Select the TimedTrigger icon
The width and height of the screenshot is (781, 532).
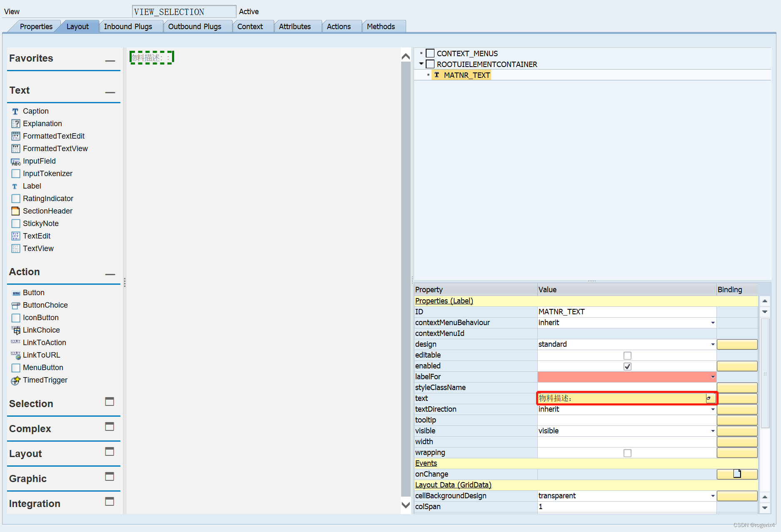[x=15, y=380]
